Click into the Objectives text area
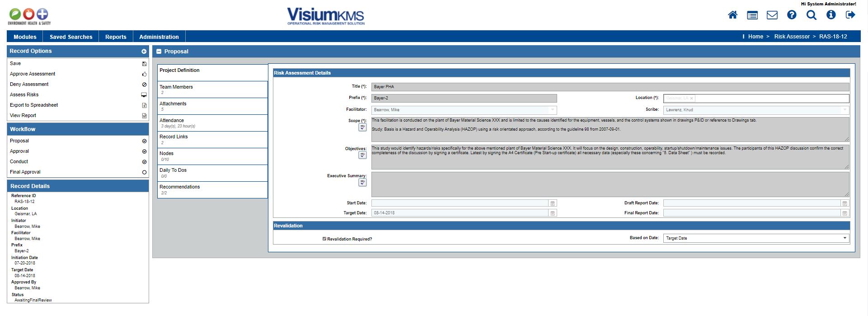The width and height of the screenshot is (868, 316). [610, 157]
